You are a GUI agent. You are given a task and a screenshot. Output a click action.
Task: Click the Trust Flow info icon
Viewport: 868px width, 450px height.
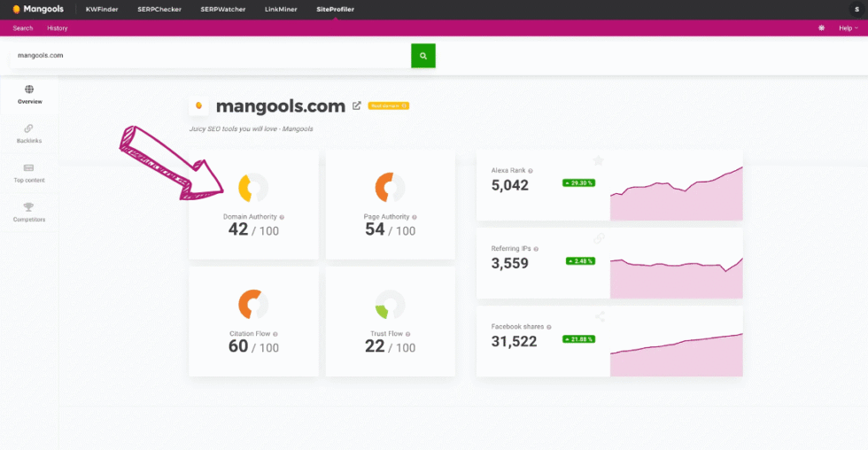408,334
